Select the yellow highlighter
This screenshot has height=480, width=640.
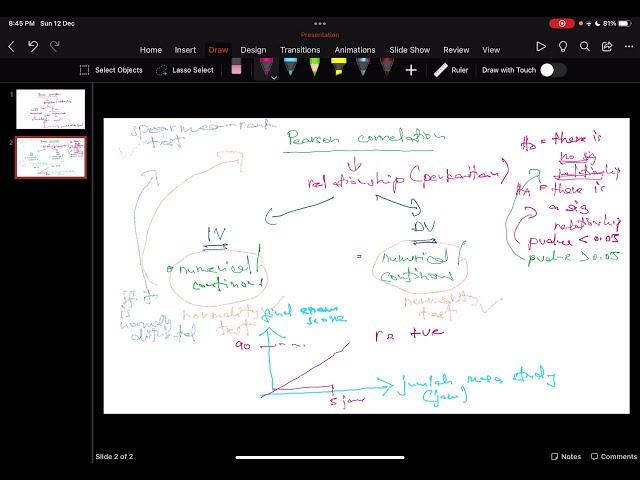click(x=338, y=67)
